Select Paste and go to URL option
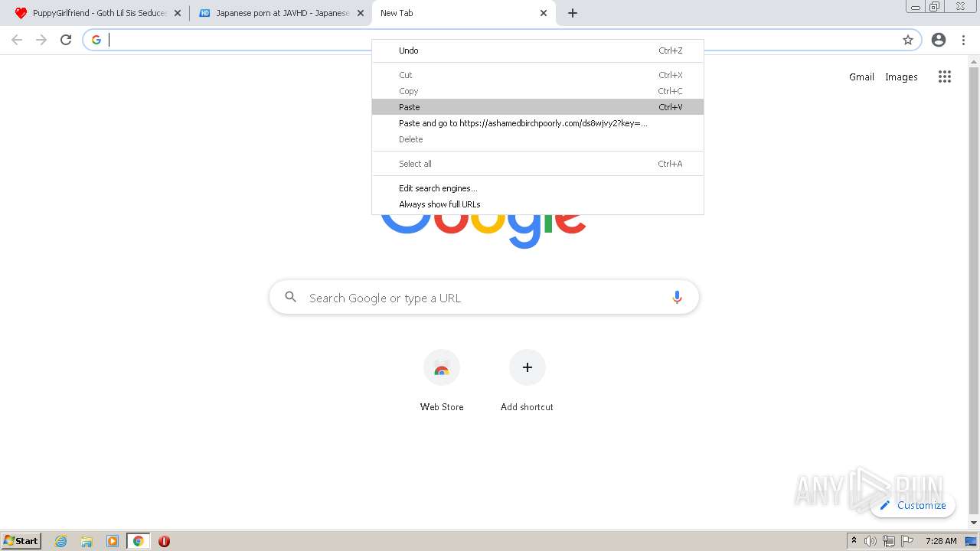The height and width of the screenshot is (551, 980). 537,123
